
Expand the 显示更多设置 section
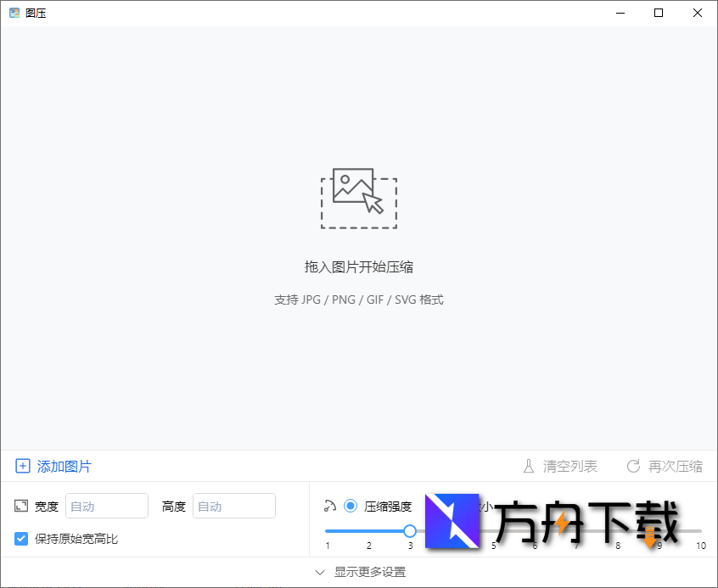click(359, 574)
